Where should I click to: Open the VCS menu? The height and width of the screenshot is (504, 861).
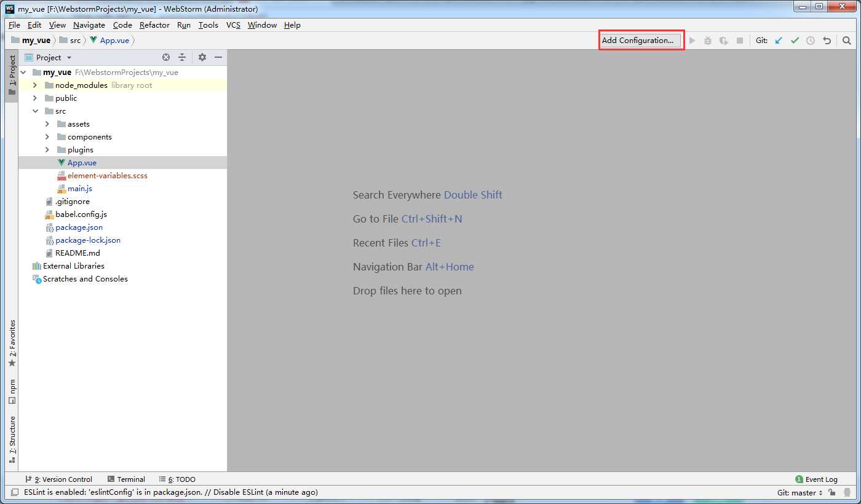click(233, 25)
